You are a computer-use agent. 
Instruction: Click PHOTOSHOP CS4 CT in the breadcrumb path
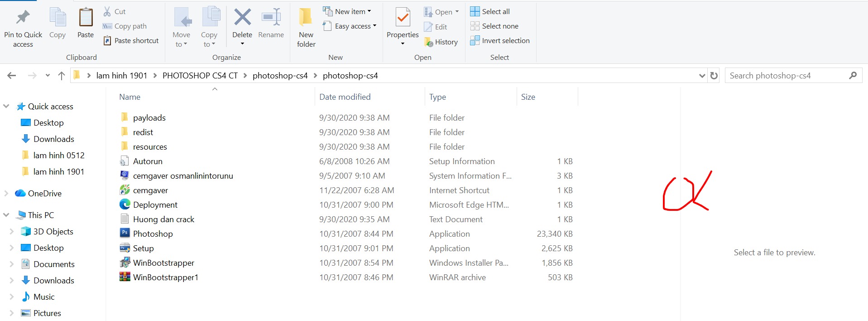[200, 76]
